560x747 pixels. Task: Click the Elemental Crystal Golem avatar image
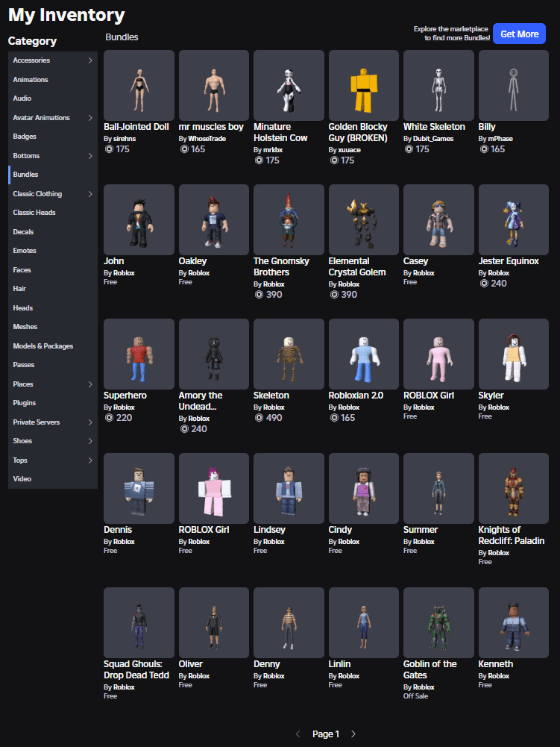pyautogui.click(x=363, y=219)
